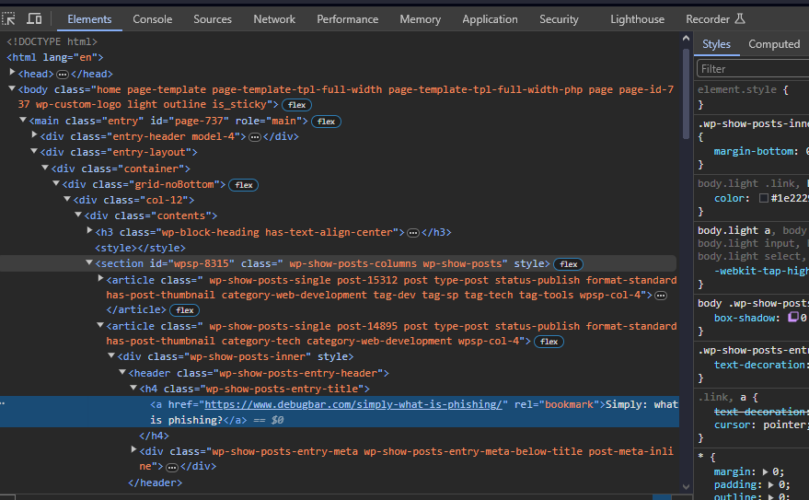Click the Styles Filter input field
809x500 pixels.
point(753,69)
